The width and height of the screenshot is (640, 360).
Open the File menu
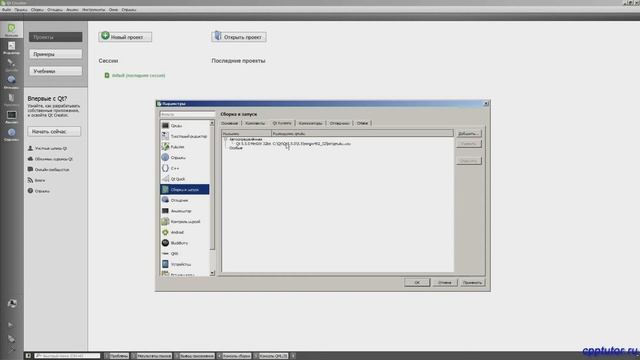coord(7,9)
